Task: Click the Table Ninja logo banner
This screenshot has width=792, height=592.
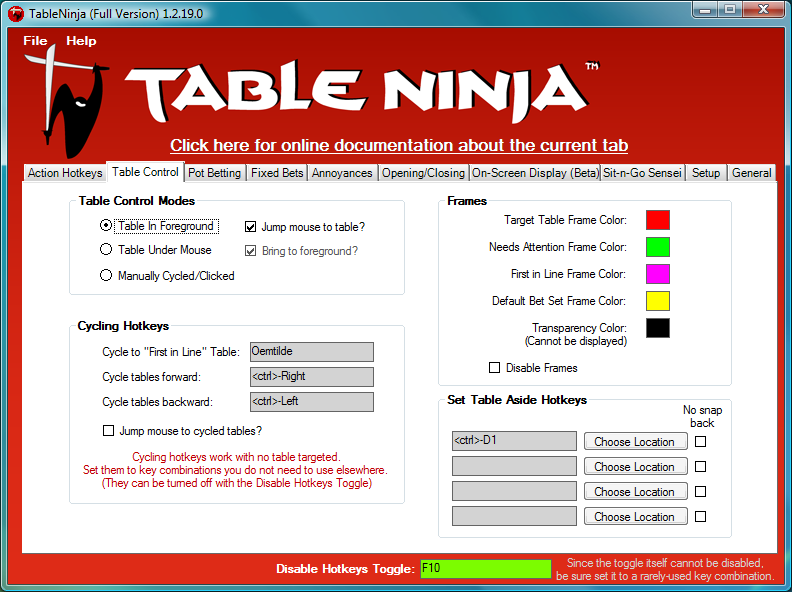Action: 357,92
